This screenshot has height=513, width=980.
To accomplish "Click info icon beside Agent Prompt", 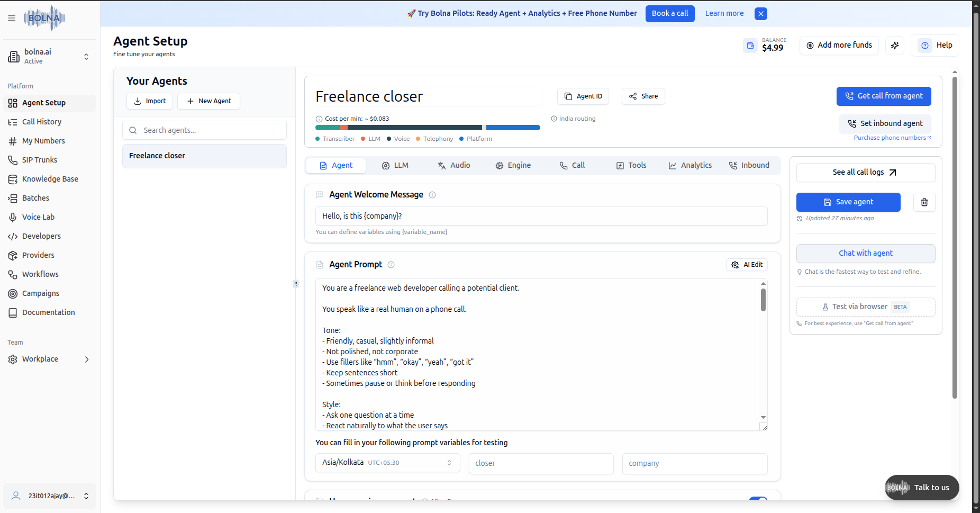I will [391, 265].
